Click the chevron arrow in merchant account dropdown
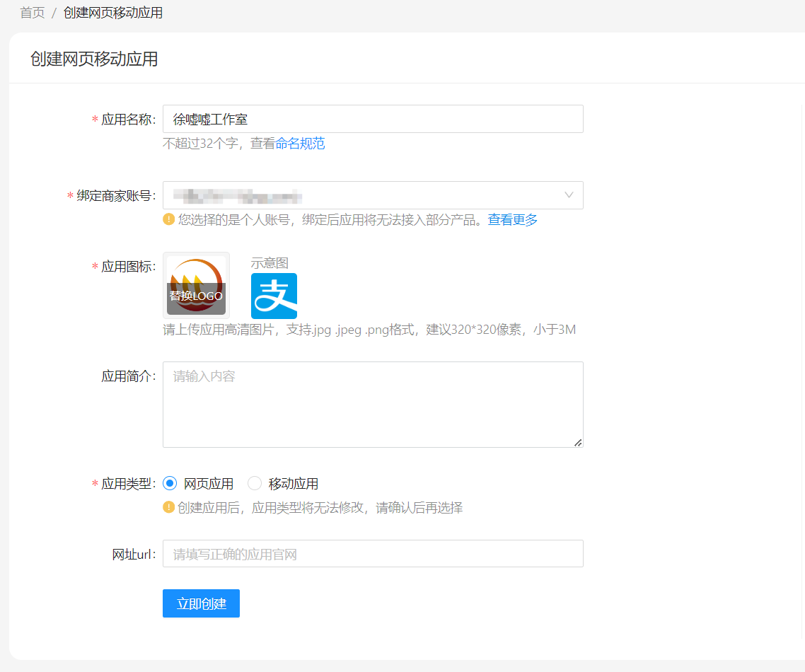805x672 pixels. pyautogui.click(x=569, y=195)
